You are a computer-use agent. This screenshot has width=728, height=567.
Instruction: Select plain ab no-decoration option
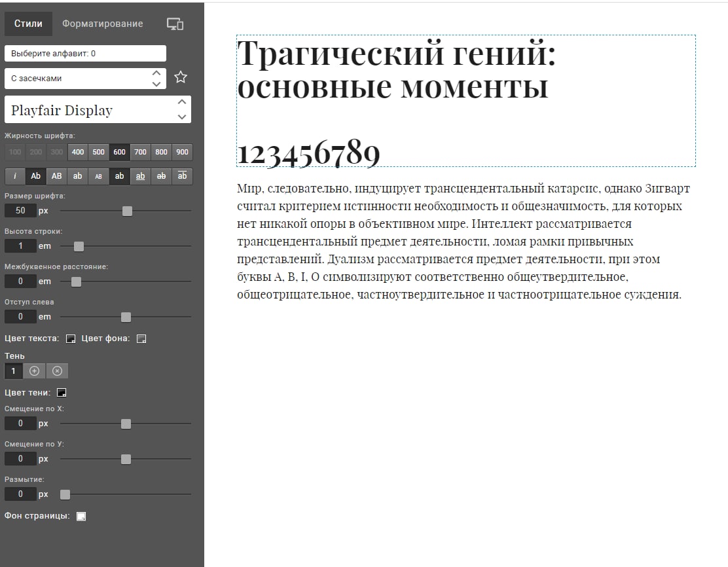pyautogui.click(x=119, y=176)
